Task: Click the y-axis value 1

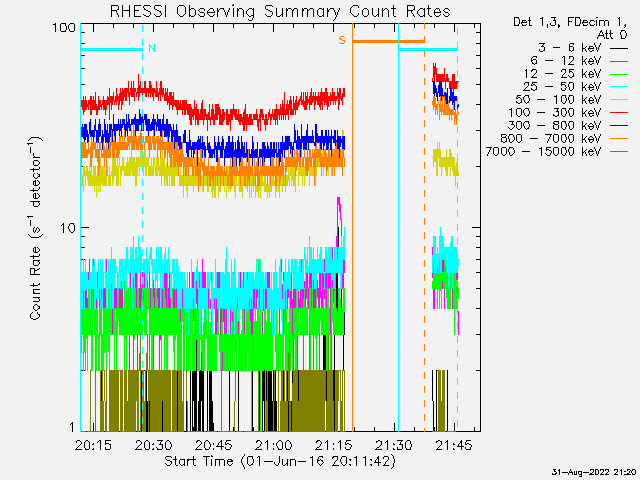Action: point(72,427)
